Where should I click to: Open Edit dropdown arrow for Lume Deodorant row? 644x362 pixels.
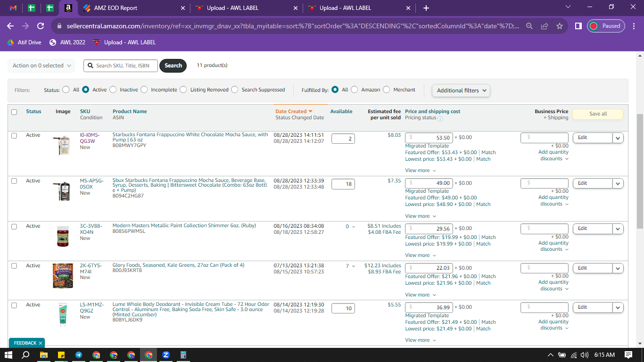pyautogui.click(x=618, y=308)
